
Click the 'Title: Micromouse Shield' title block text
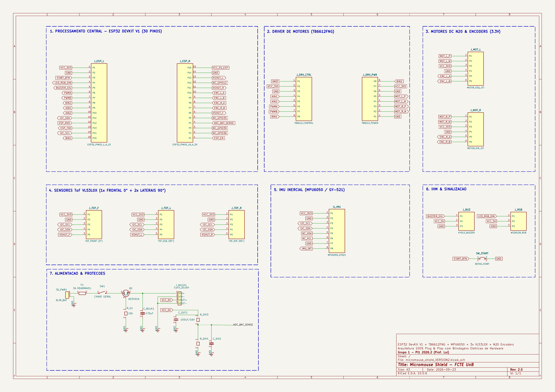pyautogui.click(x=436, y=365)
